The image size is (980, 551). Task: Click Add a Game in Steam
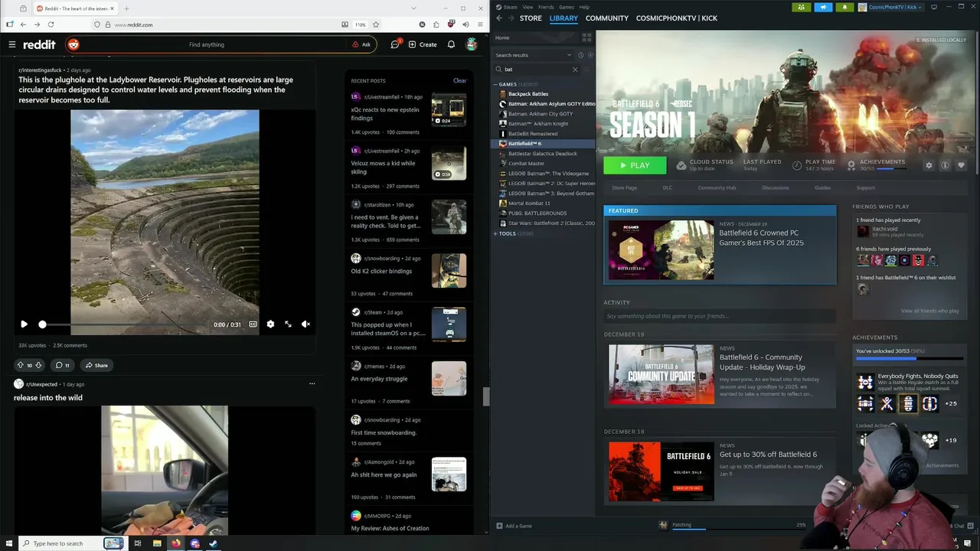pos(514,526)
